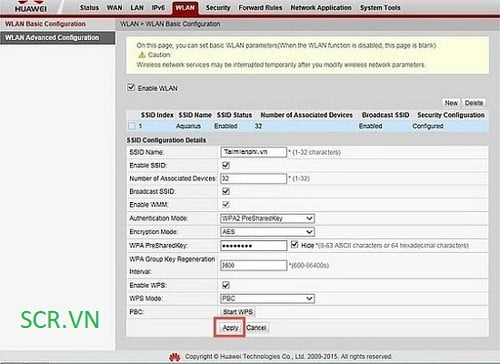This screenshot has height=364, width=500.
Task: Open the WPS Mode dropdown
Action: point(267,298)
